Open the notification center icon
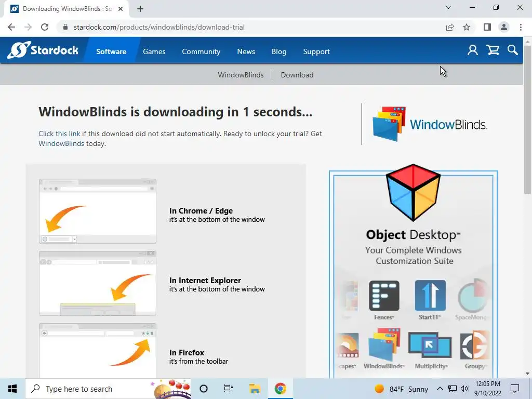This screenshot has width=532, height=399. (x=515, y=389)
